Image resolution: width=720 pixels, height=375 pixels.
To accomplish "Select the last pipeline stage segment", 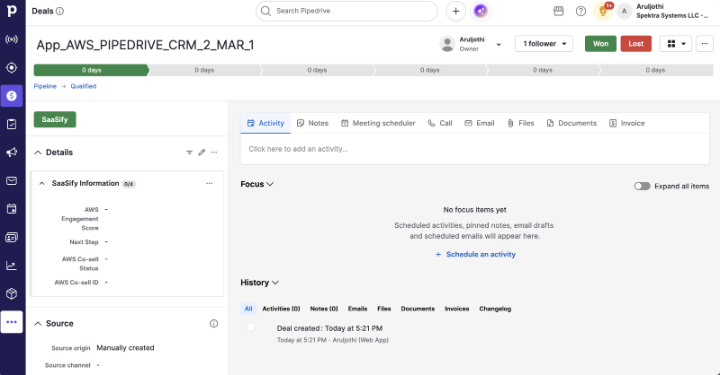I will coord(656,70).
